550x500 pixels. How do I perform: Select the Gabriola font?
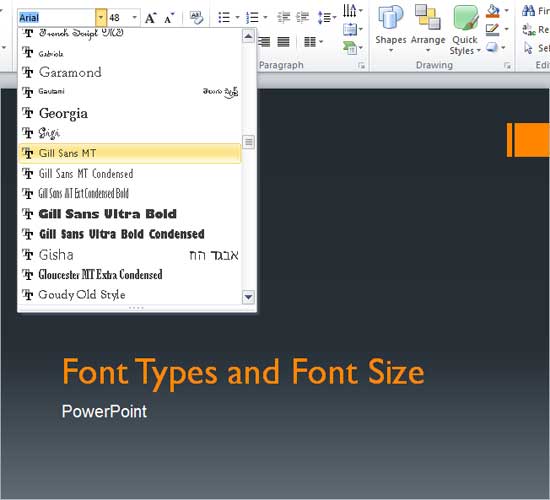coord(130,53)
